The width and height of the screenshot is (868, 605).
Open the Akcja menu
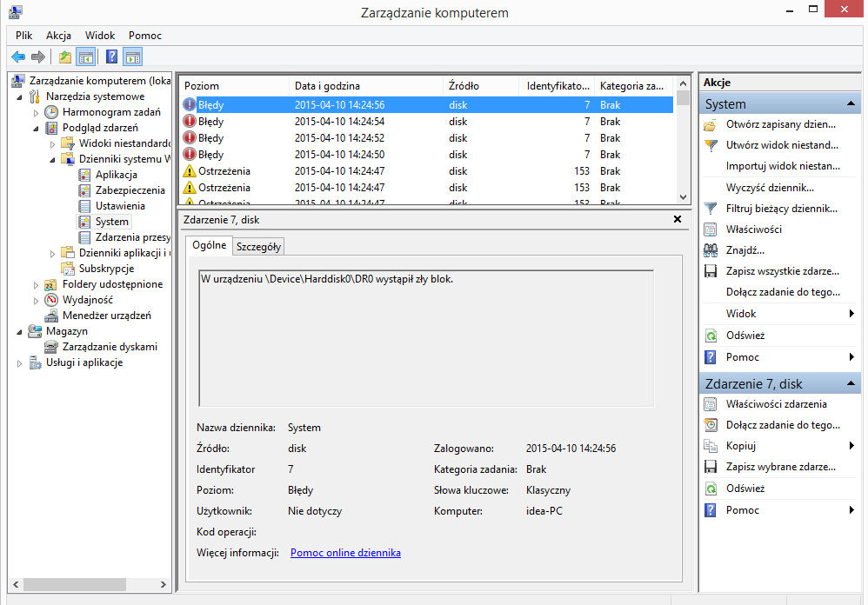click(x=58, y=36)
